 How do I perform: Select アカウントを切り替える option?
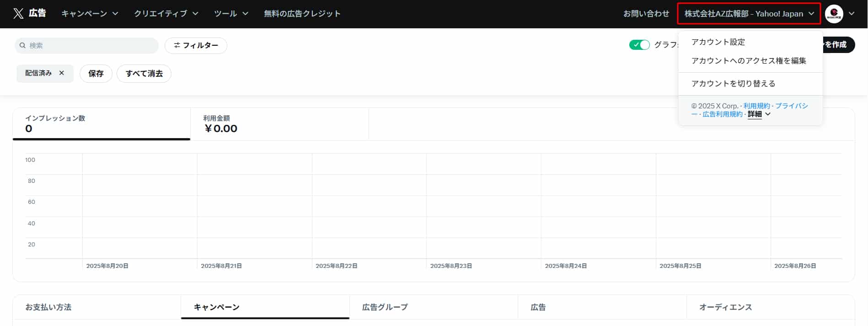733,84
